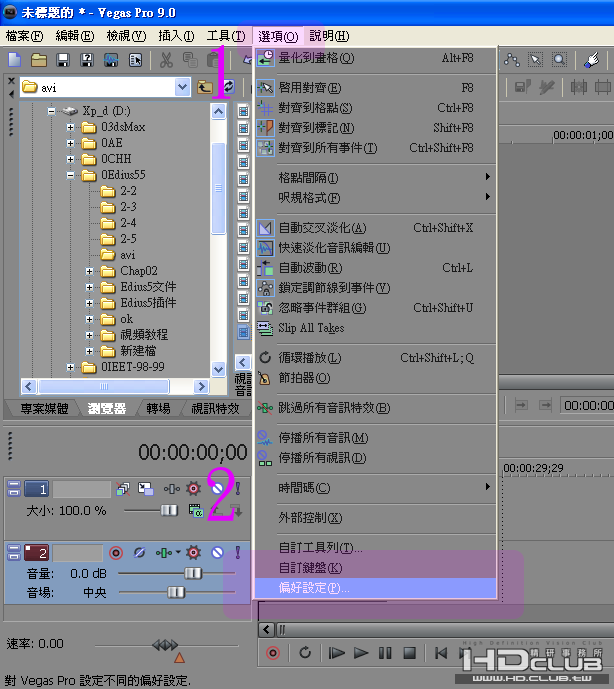This screenshot has height=689, width=614.
Task: Click the Record button in transport
Action: point(273,653)
